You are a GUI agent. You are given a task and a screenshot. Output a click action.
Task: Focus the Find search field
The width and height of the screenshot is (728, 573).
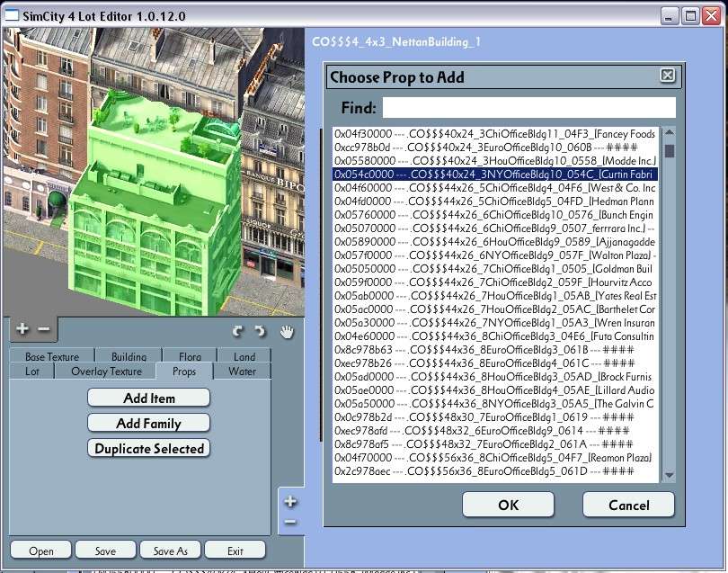tap(528, 107)
